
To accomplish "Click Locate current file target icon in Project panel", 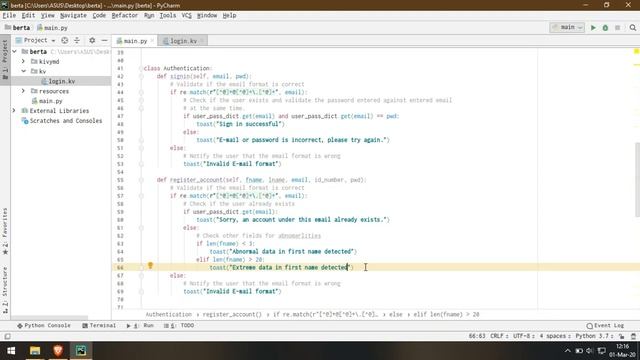I will pyautogui.click(x=64, y=40).
